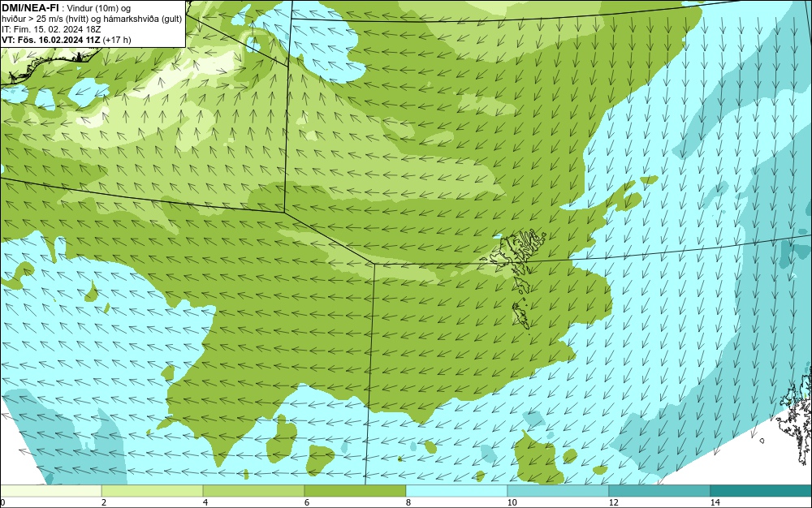This screenshot has height=508, width=812.
Task: Click the 4–6 m/s green legend swatch
Action: (253, 490)
